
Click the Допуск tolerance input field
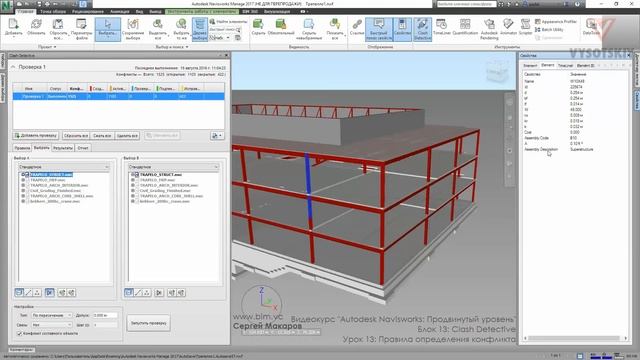pos(105,315)
